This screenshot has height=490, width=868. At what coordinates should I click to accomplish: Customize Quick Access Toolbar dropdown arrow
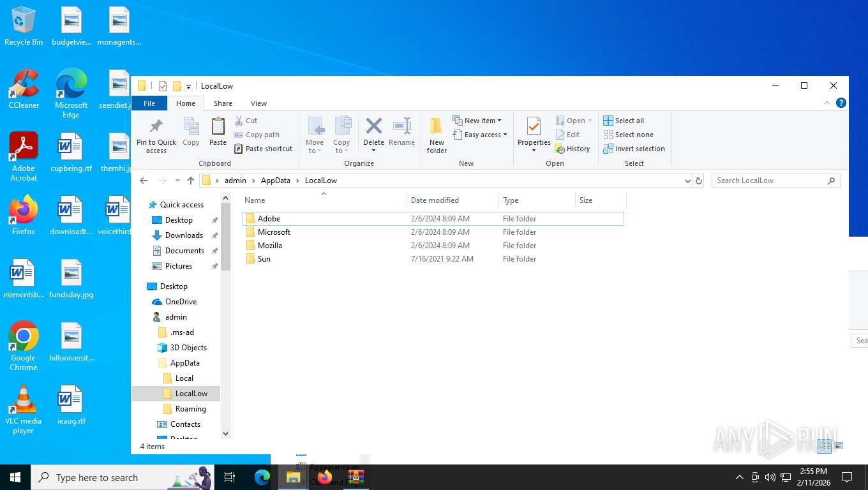pyautogui.click(x=188, y=87)
